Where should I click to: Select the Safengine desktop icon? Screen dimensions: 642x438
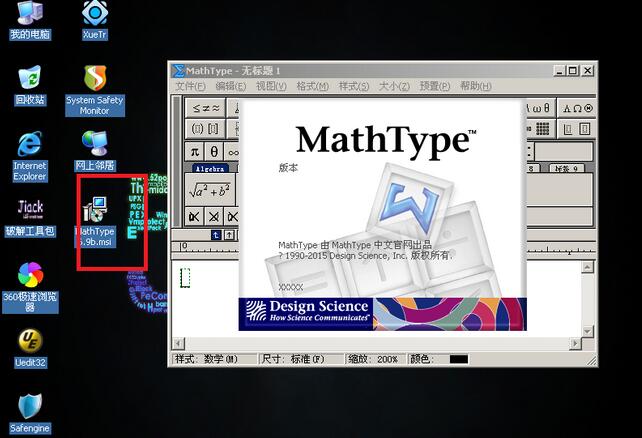click(x=30, y=414)
